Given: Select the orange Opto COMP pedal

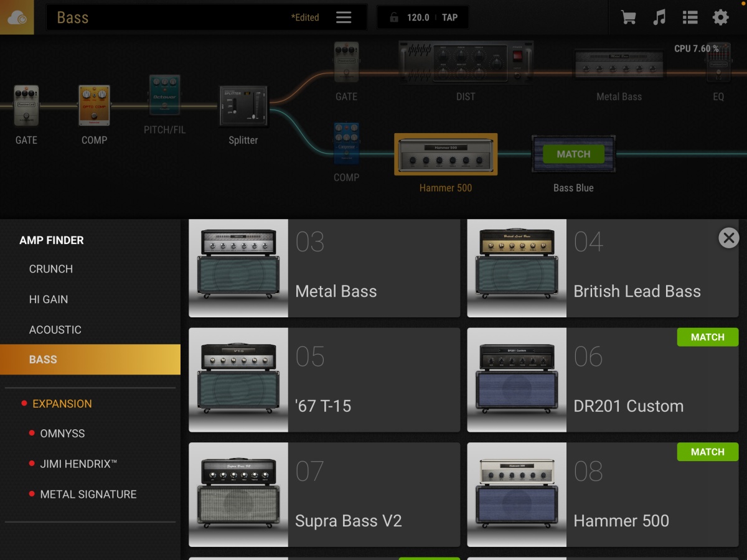Looking at the screenshot, I should [94, 106].
